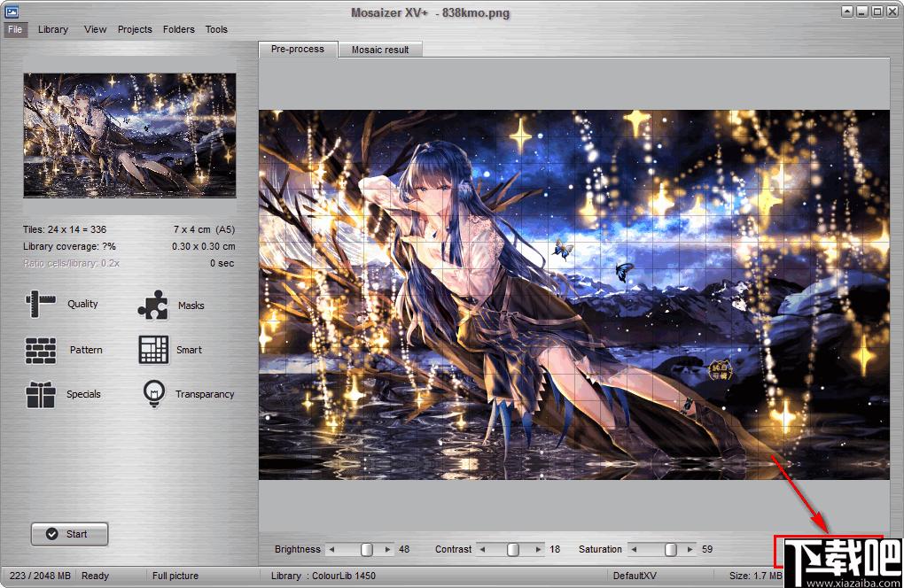Click the Saturation slider thumb
Image resolution: width=904 pixels, height=588 pixels.
tap(671, 549)
